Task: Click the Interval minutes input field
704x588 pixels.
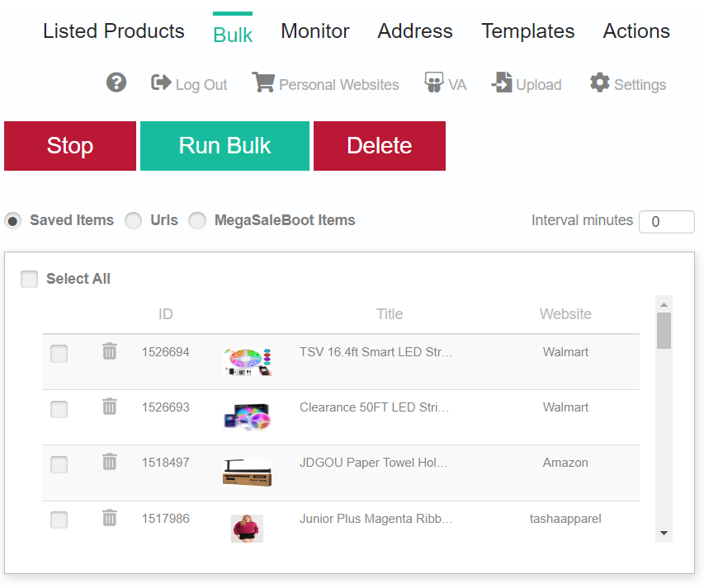Action: pyautogui.click(x=667, y=222)
